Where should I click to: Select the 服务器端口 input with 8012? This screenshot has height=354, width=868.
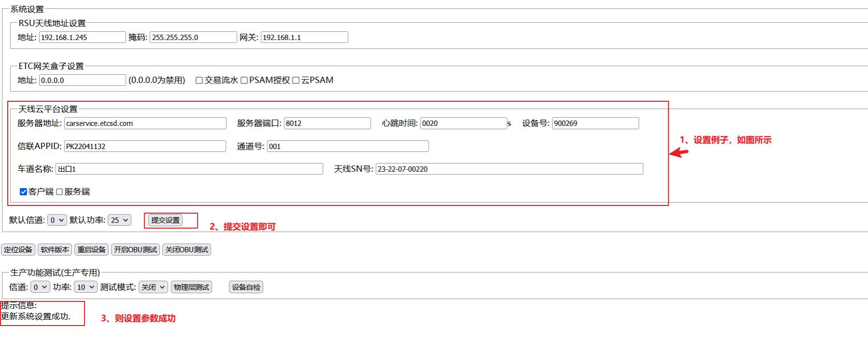tap(327, 123)
